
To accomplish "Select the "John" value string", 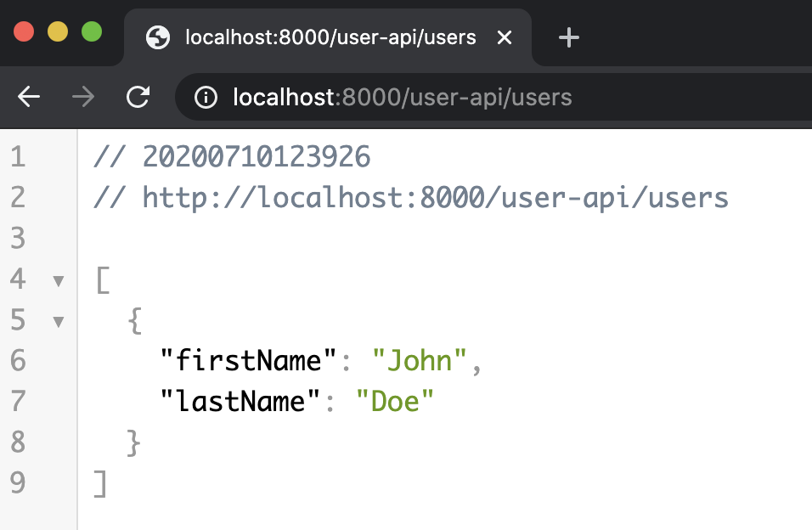I will tap(422, 360).
